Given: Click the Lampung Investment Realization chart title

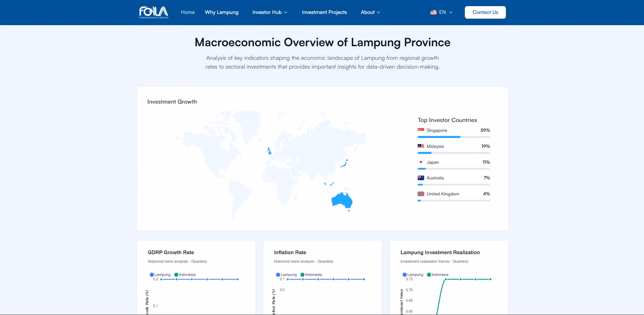Looking at the screenshot, I should tap(440, 252).
